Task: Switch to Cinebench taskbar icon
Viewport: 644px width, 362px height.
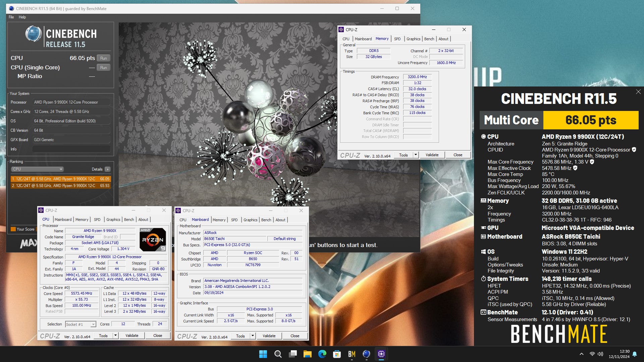Action: pos(367,354)
